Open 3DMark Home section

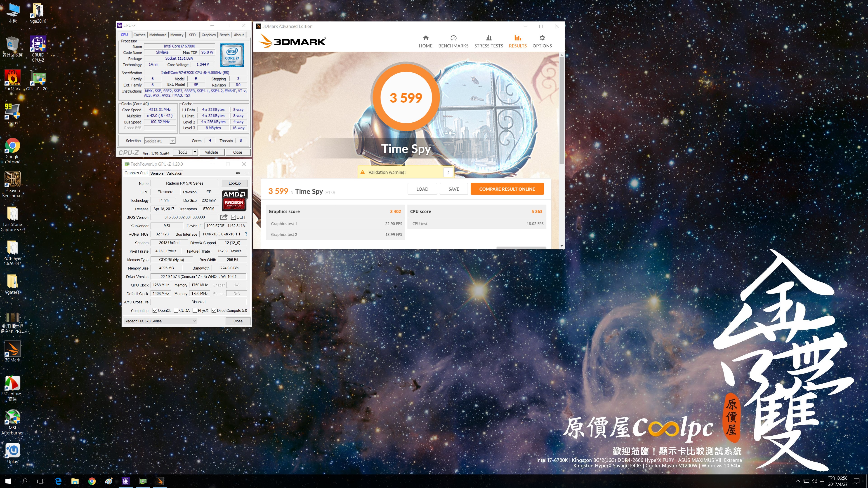426,41
